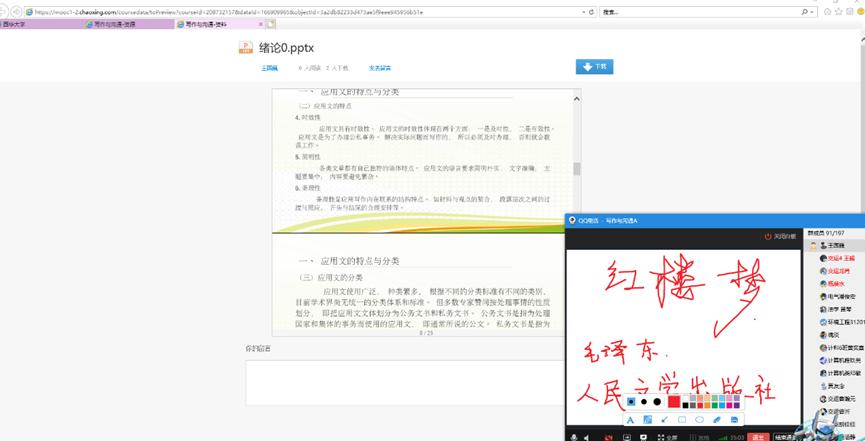Image resolution: width=865 pixels, height=441 pixels.
Task: Open the uploader name link under file title
Action: point(269,68)
